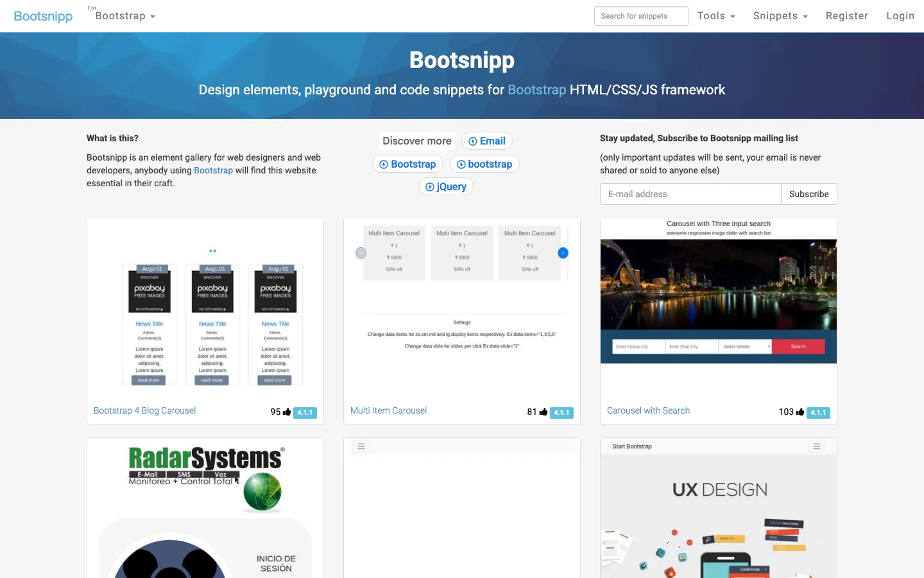Click the Stay updated mailing list heading
The image size is (924, 578).
[699, 138]
